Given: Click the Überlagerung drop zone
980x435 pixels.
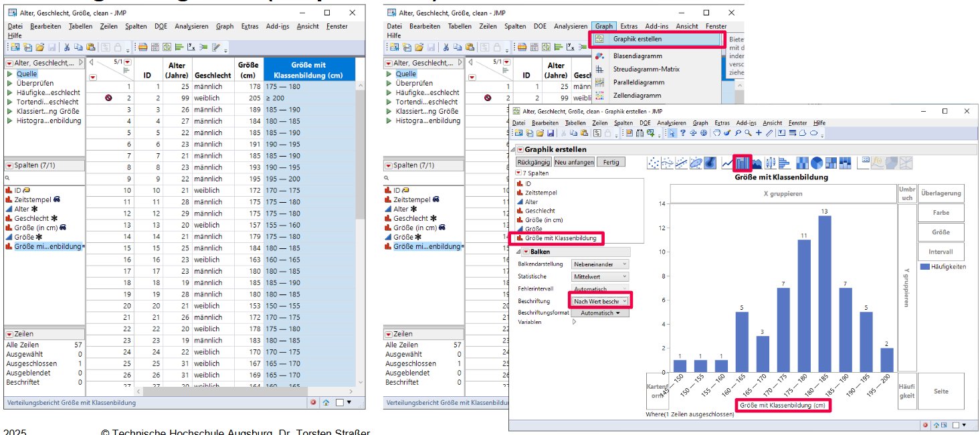Looking at the screenshot, I should pos(941,193).
